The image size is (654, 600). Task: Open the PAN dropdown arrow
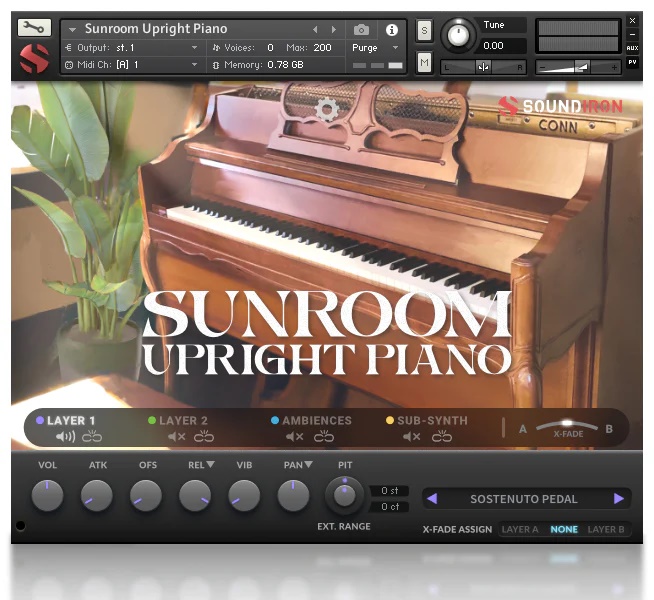click(308, 464)
